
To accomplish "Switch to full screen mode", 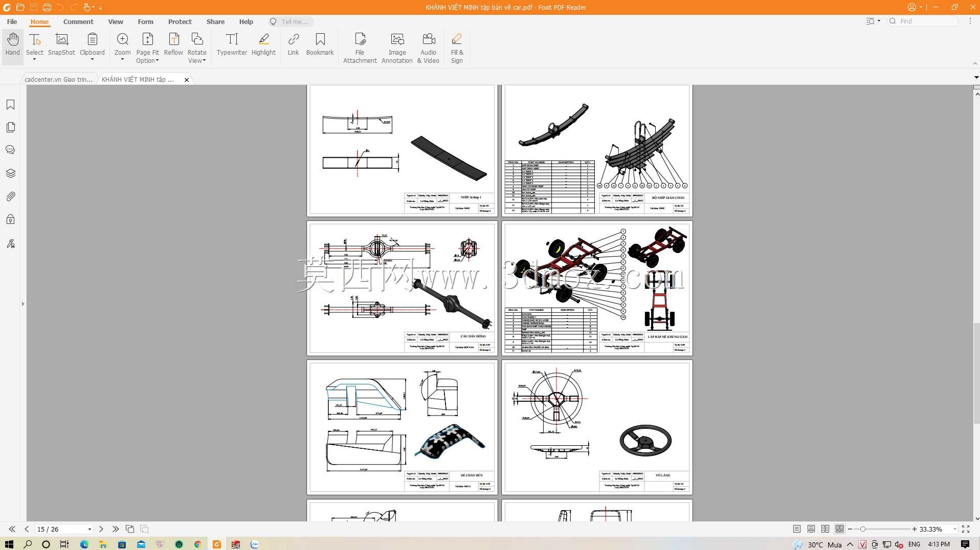I will 966,529.
